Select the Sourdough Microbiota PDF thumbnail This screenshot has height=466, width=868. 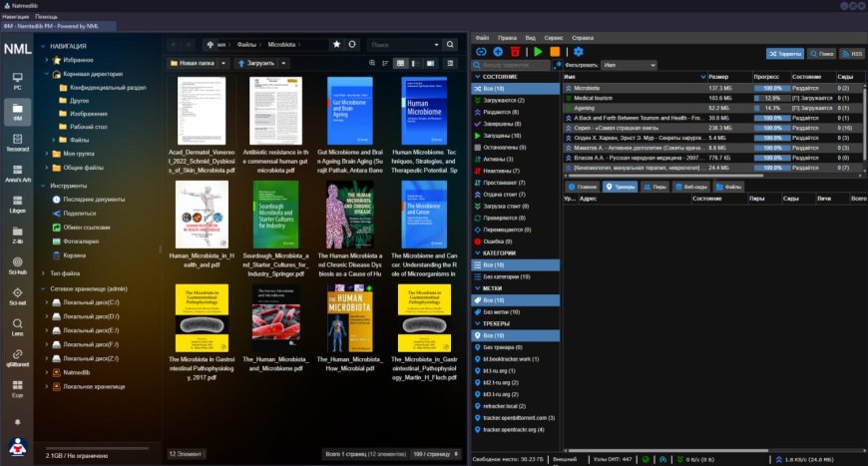pos(275,215)
